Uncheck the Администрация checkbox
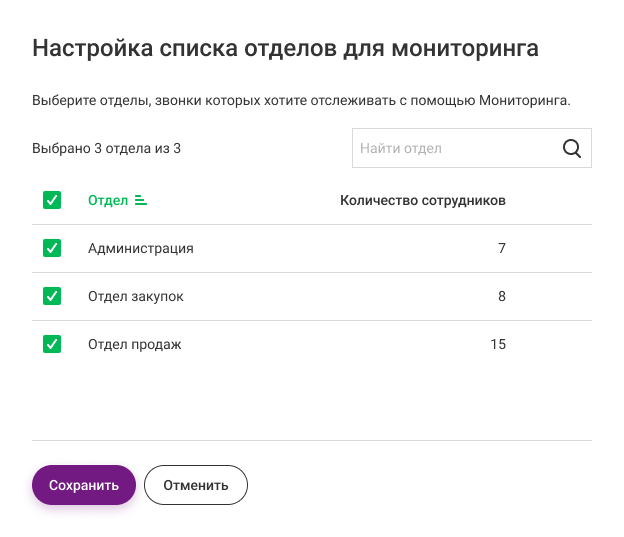The height and width of the screenshot is (537, 624). pyautogui.click(x=52, y=248)
